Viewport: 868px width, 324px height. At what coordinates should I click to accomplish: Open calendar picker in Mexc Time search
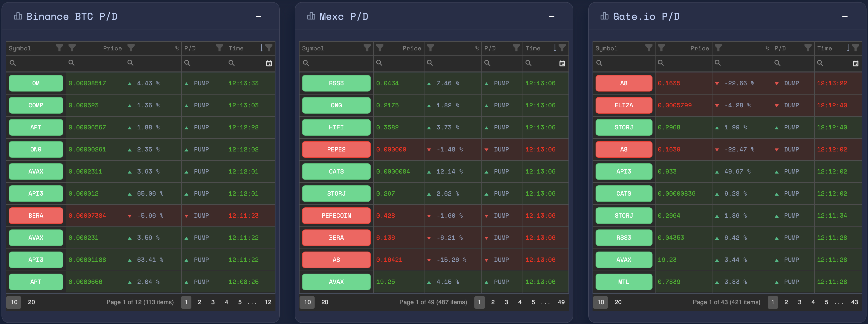click(x=562, y=63)
